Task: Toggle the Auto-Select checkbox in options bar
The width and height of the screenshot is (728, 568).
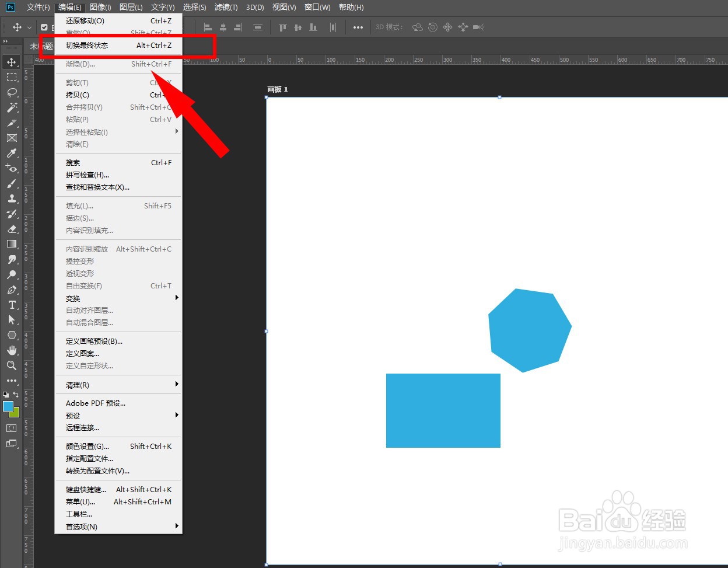Action: [44, 27]
